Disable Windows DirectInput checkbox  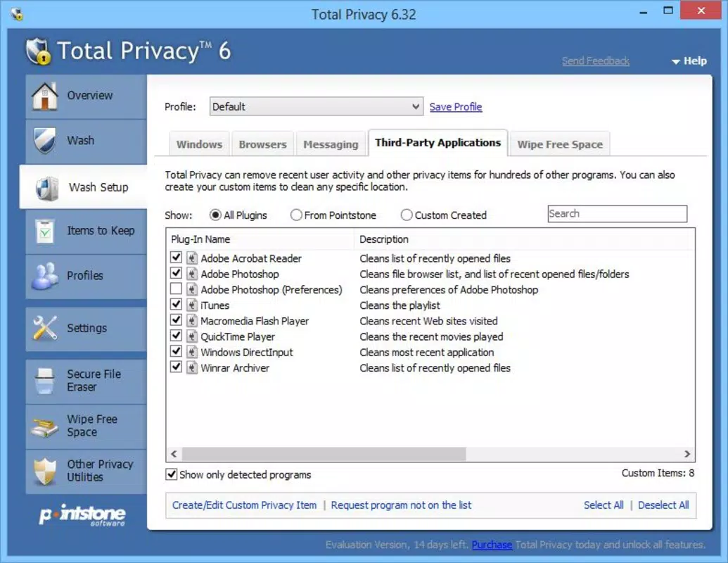click(x=176, y=351)
